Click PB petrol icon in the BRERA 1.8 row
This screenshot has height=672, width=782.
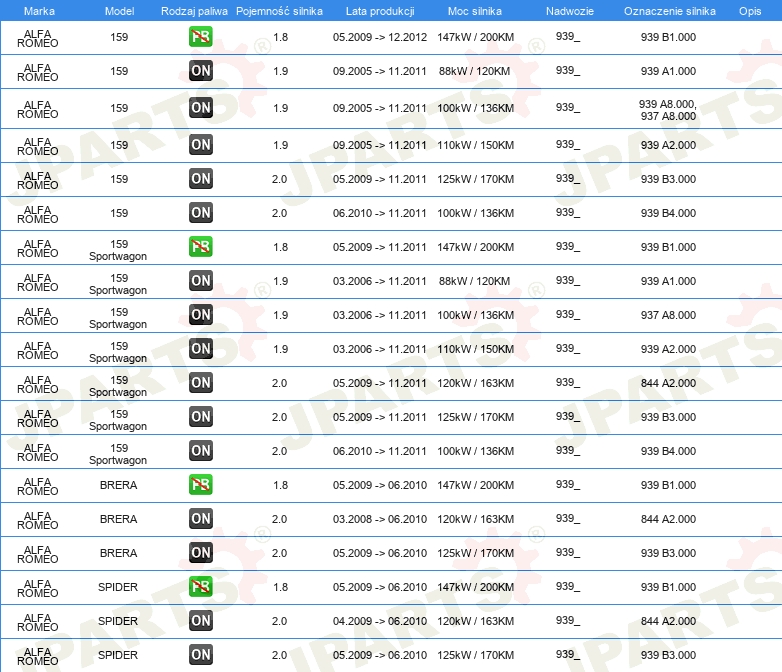[x=200, y=484]
